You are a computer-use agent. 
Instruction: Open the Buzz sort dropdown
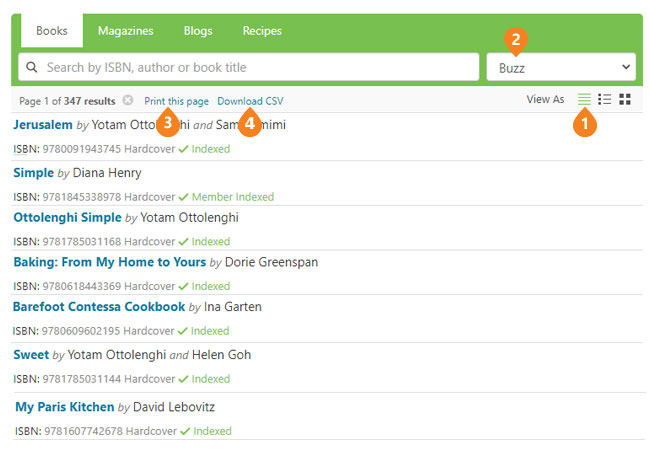tap(561, 67)
